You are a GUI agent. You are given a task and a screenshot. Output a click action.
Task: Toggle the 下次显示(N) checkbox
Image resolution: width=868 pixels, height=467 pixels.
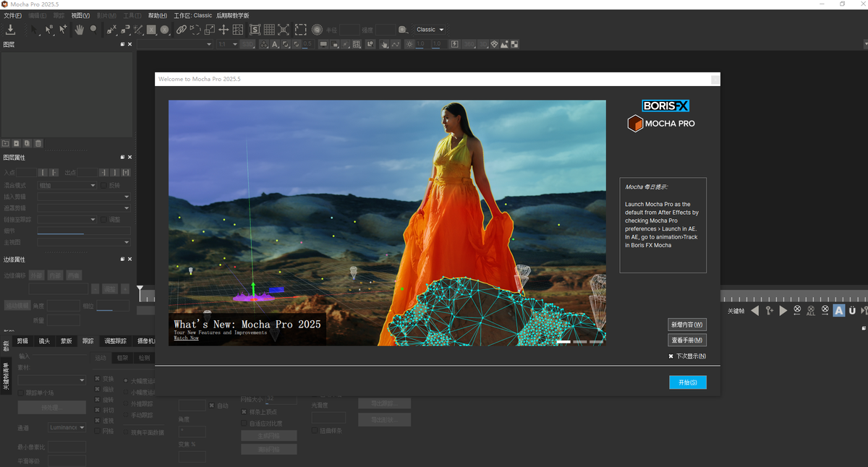click(x=671, y=356)
